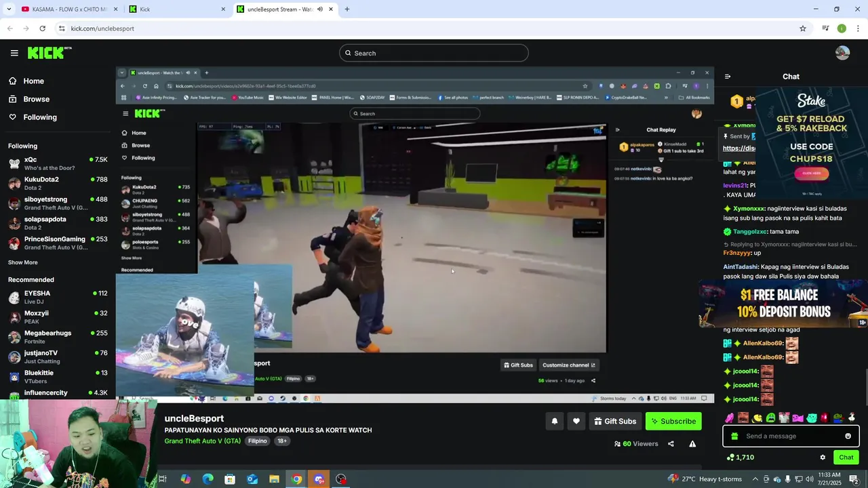The width and height of the screenshot is (868, 488).
Task: Share the uncleBesport stream
Action: (671, 444)
